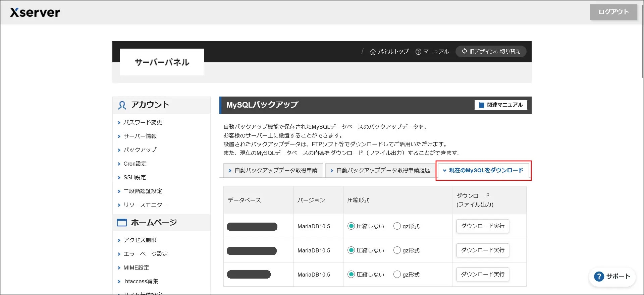The image size is (644, 295).
Task: Open the 関連マニュアル button
Action: point(501,105)
